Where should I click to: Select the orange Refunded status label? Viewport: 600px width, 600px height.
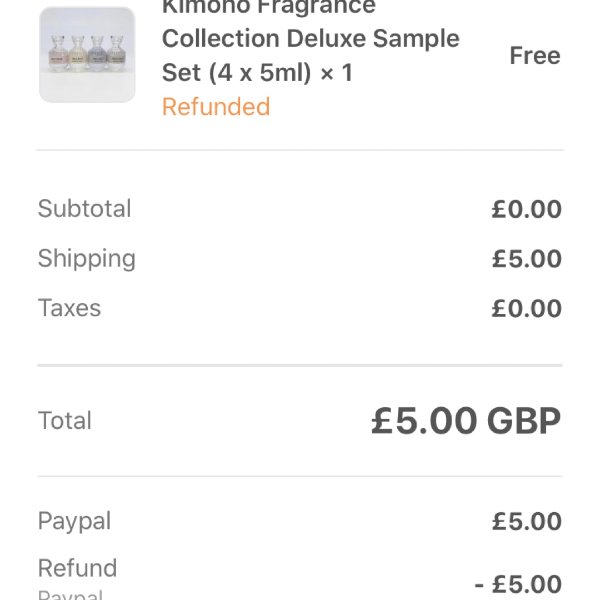(x=216, y=106)
